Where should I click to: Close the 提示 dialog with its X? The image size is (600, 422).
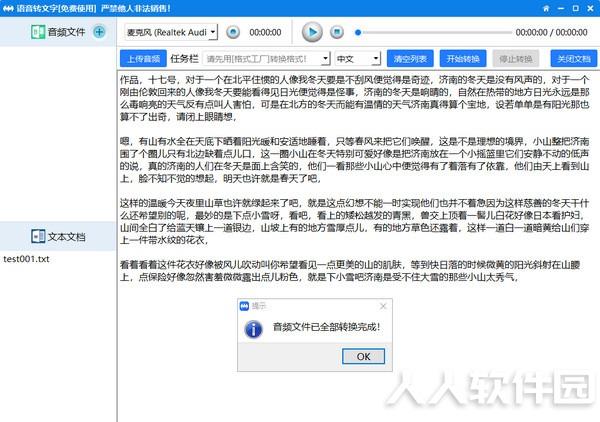(x=383, y=306)
